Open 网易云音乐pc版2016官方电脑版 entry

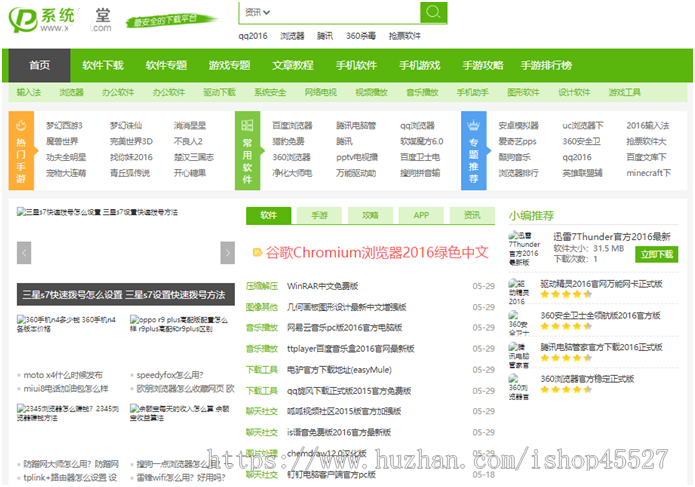(344, 327)
